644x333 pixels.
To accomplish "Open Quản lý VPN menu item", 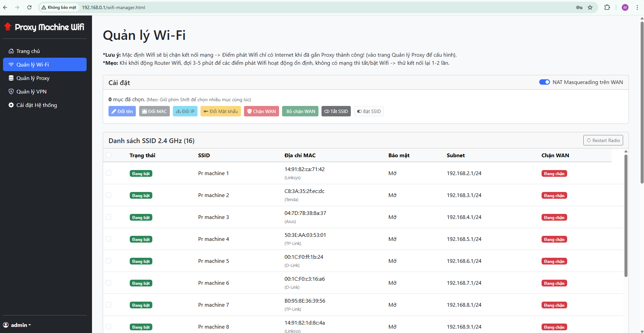I will (x=45, y=91).
